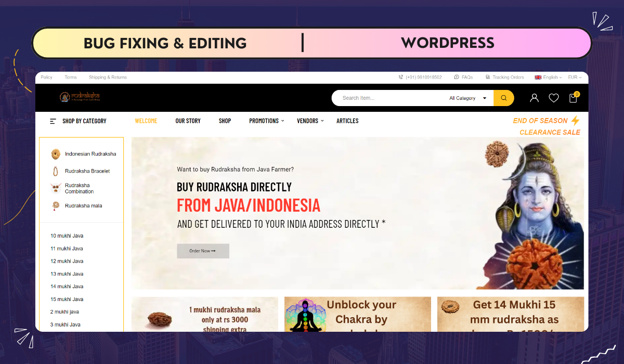Click the Indonesian Rudraksha bead icon
This screenshot has width=624, height=364.
(x=56, y=154)
